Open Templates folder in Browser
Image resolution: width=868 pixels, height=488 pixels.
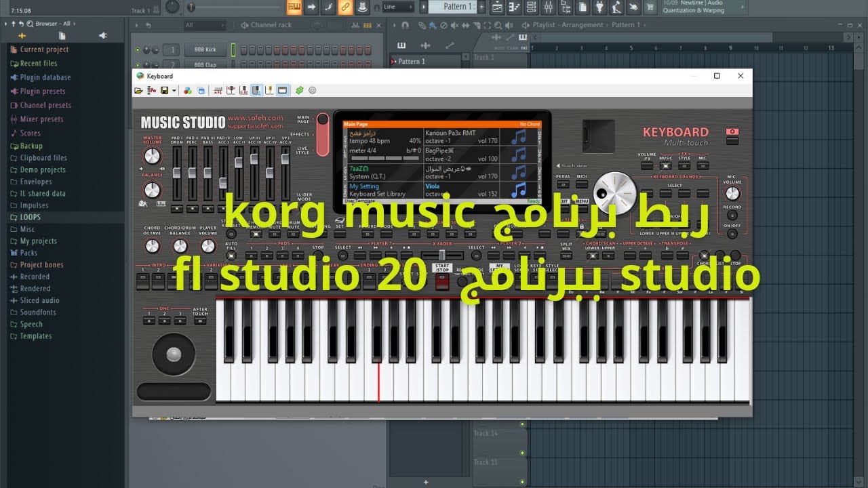tap(36, 336)
